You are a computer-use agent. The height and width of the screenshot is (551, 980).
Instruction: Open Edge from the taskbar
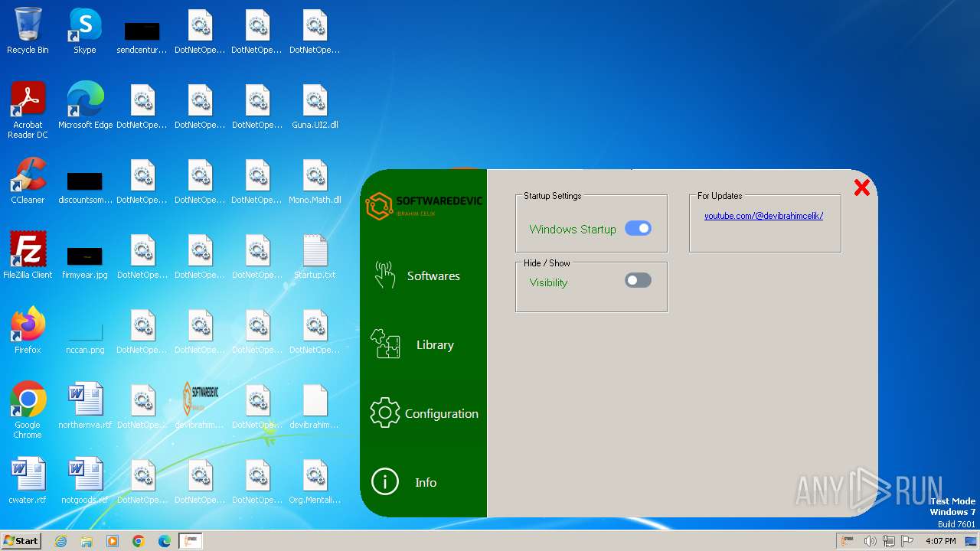pos(165,541)
